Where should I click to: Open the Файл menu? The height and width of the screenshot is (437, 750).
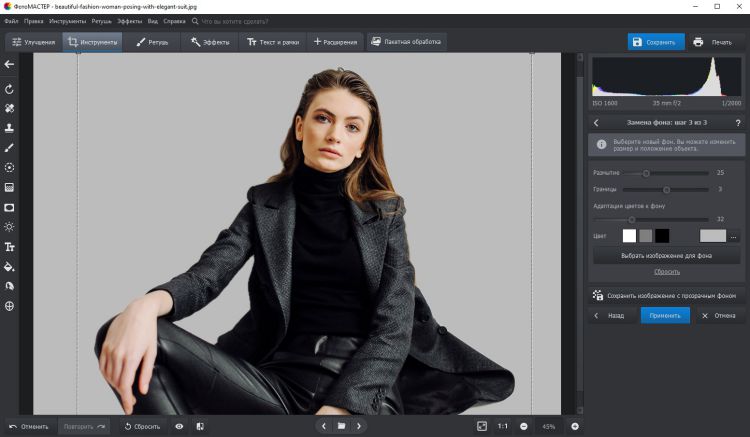[11, 20]
